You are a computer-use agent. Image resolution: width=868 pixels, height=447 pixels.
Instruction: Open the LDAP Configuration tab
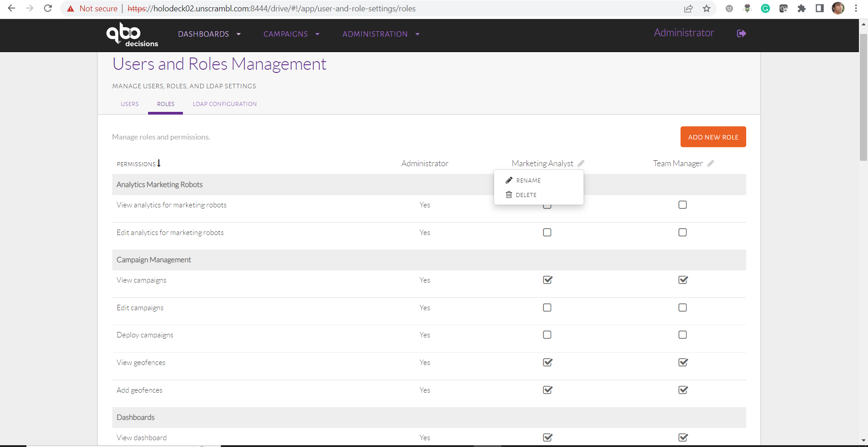click(225, 104)
